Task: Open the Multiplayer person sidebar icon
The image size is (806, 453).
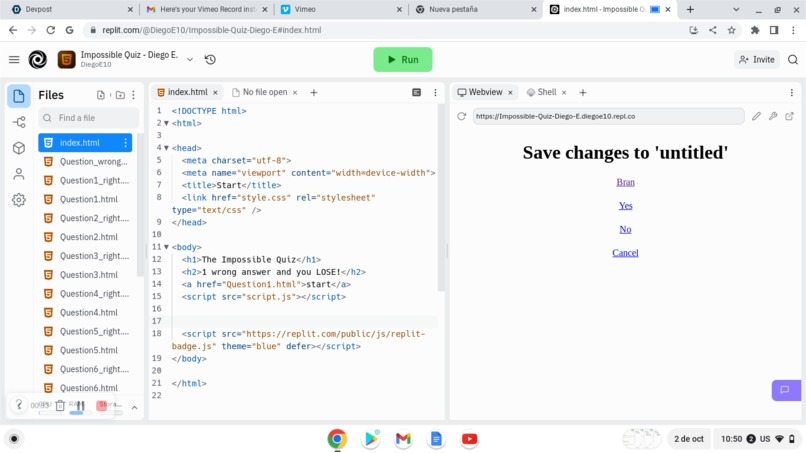Action: (19, 174)
